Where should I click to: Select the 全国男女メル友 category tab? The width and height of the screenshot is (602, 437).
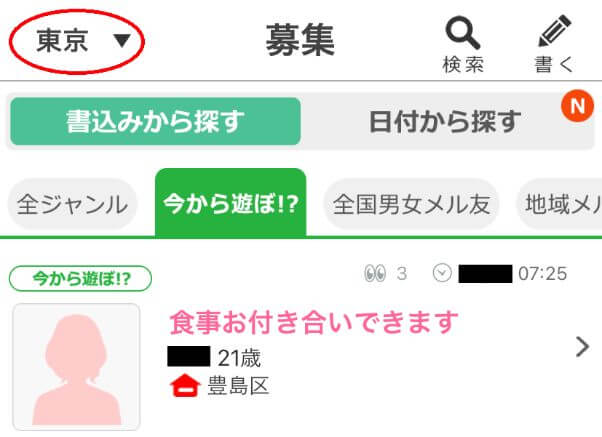pyautogui.click(x=411, y=204)
